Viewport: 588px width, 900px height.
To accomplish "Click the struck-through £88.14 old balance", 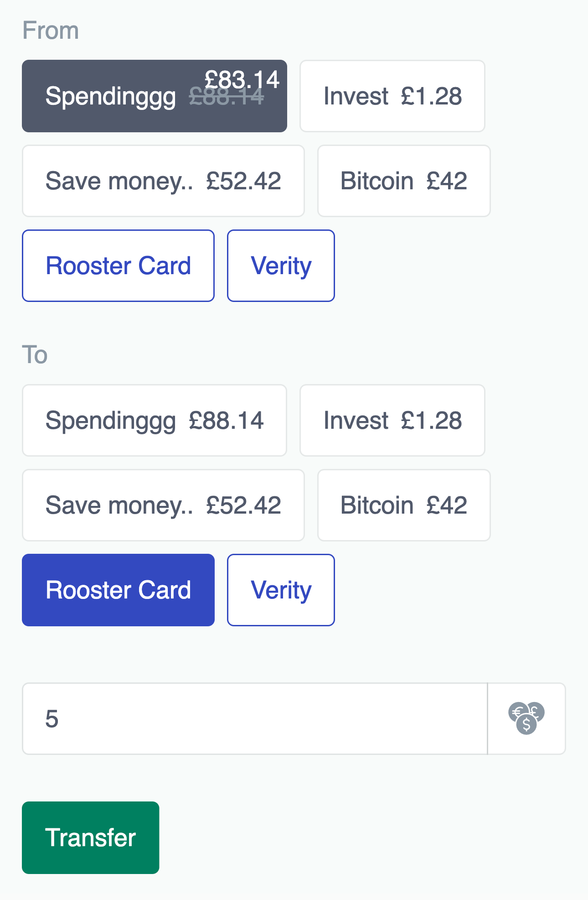I will point(227,96).
